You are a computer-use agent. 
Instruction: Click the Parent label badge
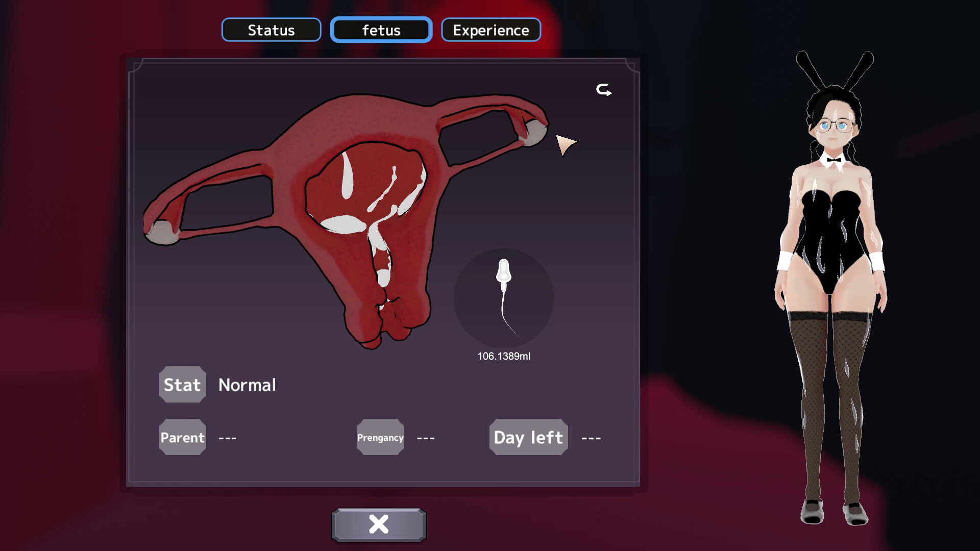click(x=183, y=437)
